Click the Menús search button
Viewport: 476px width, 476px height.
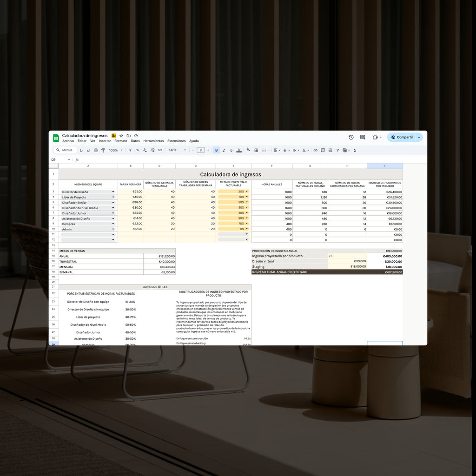point(65,150)
